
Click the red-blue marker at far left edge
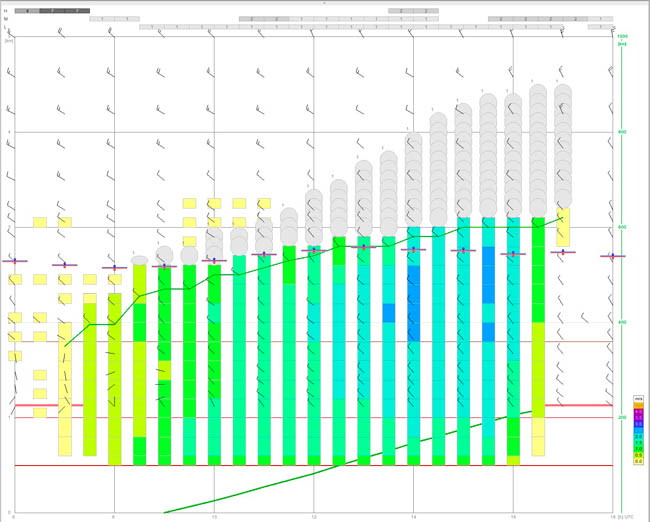pos(15,261)
